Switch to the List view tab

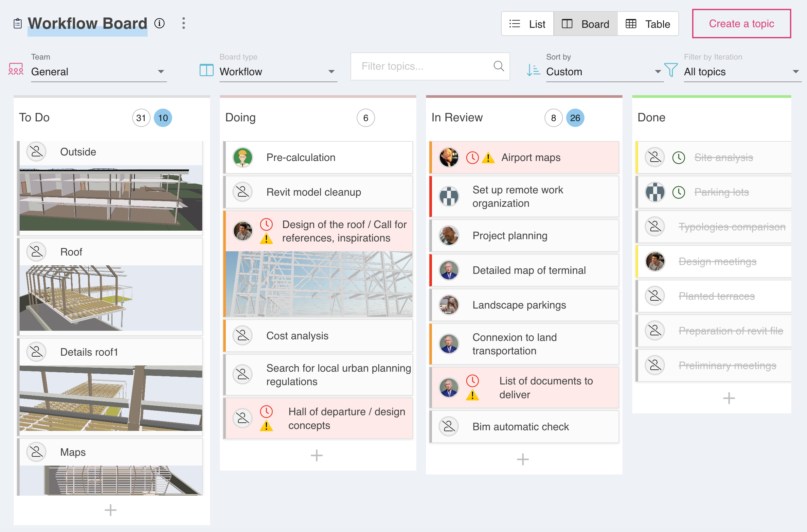pos(528,24)
